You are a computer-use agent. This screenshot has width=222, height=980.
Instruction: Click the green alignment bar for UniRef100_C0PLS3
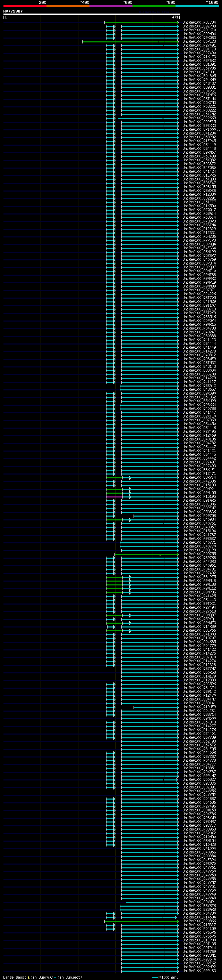pos(130,42)
